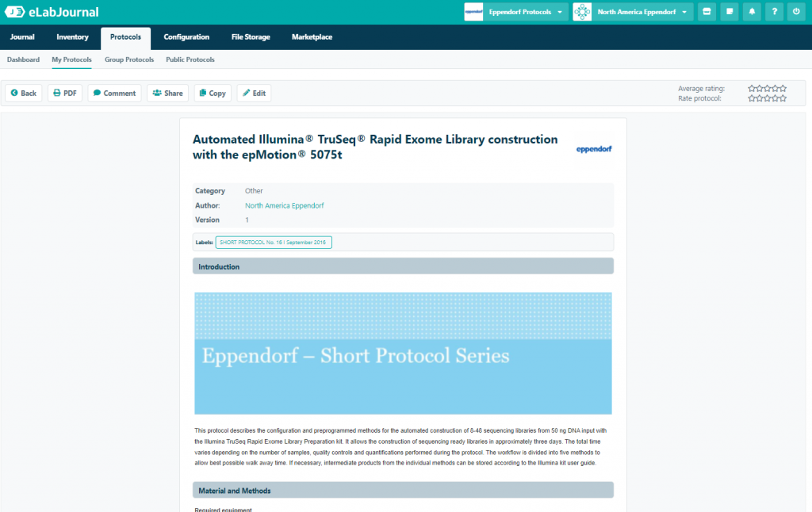
Task: Open the help question mark icon
Action: click(x=774, y=11)
